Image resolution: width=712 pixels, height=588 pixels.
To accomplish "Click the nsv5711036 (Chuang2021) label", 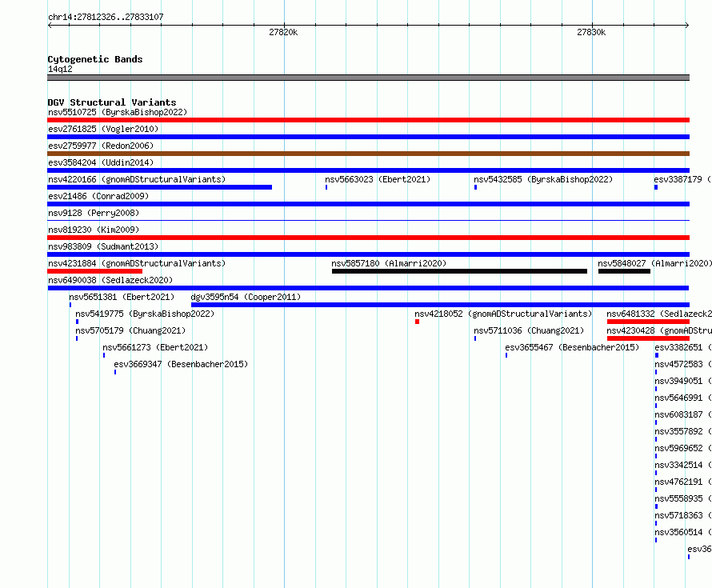I will click(529, 330).
